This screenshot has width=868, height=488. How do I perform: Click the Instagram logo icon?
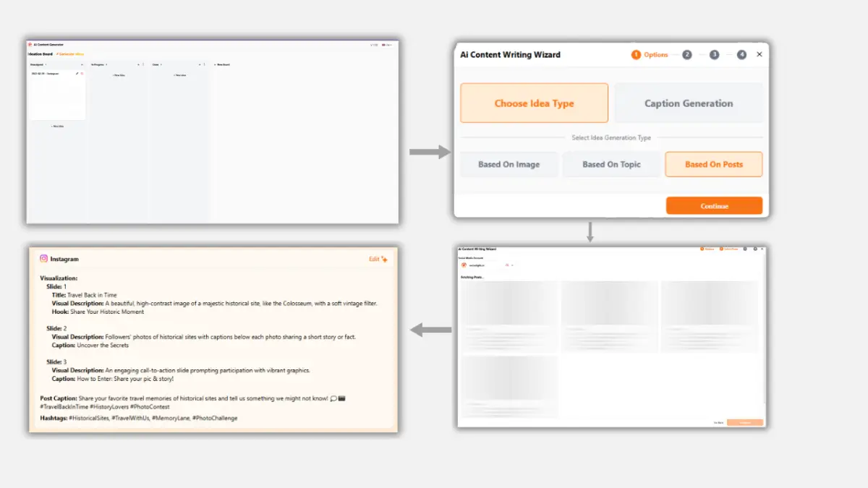(43, 259)
